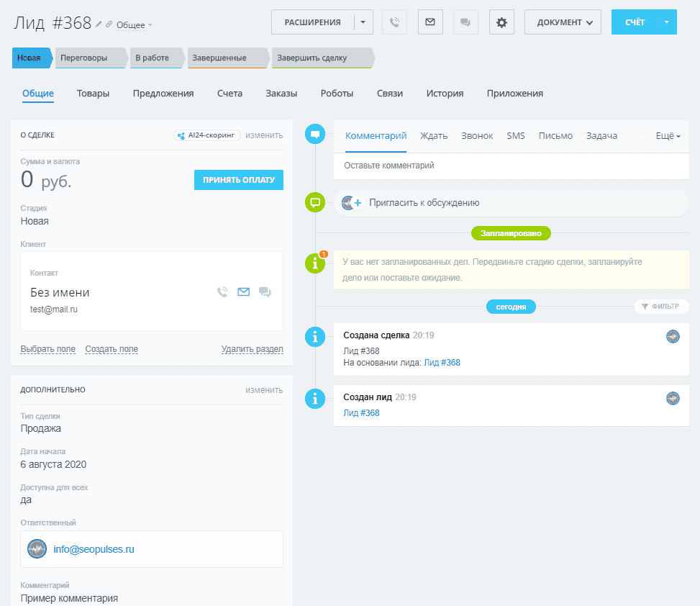Click the ПРИНЯТЬ ОПЛАТУ button
Viewport: 700px width, 606px height.
(238, 180)
